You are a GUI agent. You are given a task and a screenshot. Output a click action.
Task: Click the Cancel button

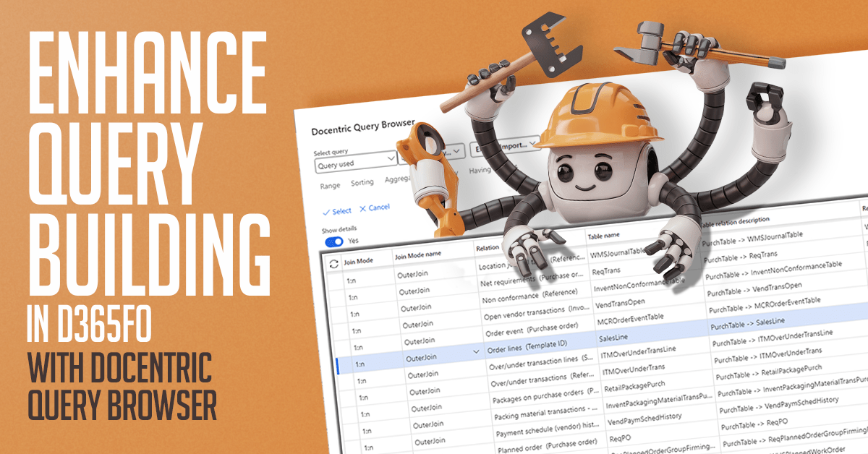[x=375, y=207]
